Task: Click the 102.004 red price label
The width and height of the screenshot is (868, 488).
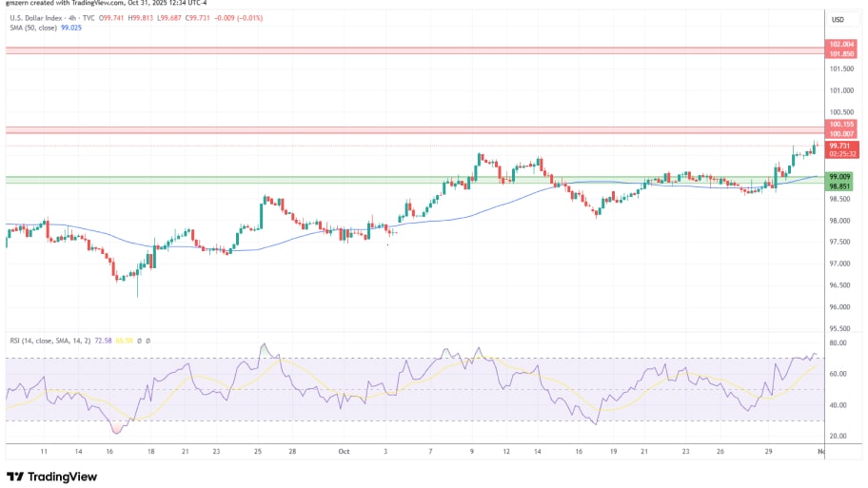Action: tap(841, 44)
